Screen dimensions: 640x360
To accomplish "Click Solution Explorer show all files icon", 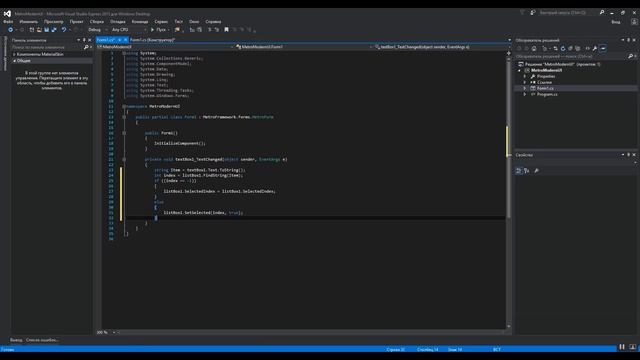I will [578, 49].
